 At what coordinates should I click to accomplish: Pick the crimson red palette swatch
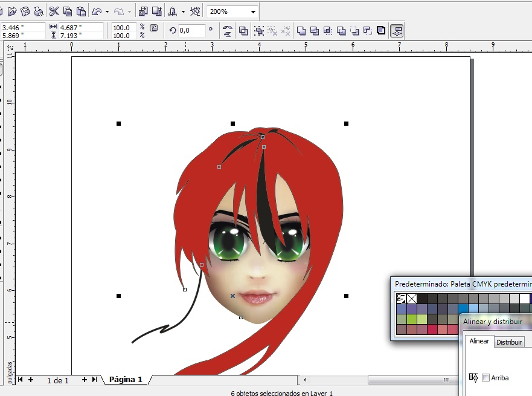point(432,329)
